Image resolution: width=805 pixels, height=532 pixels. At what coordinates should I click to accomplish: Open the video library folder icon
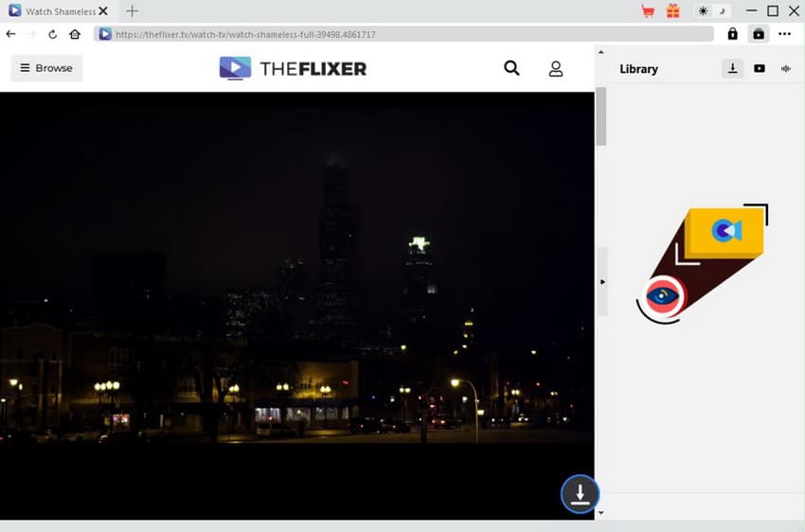click(x=758, y=34)
